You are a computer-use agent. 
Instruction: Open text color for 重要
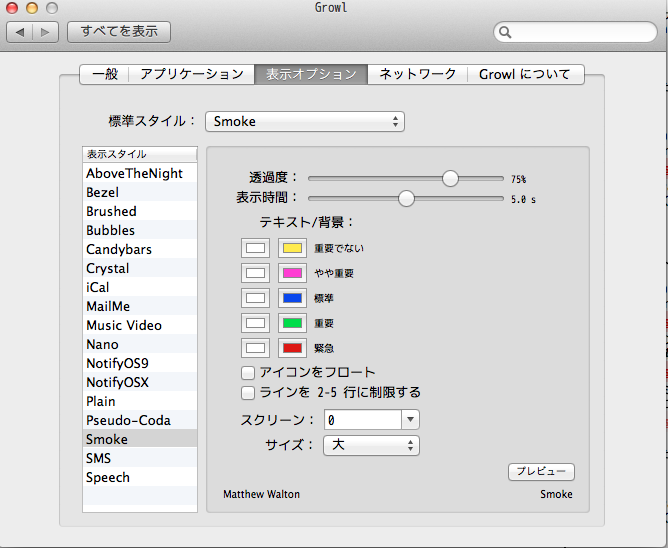pos(255,323)
